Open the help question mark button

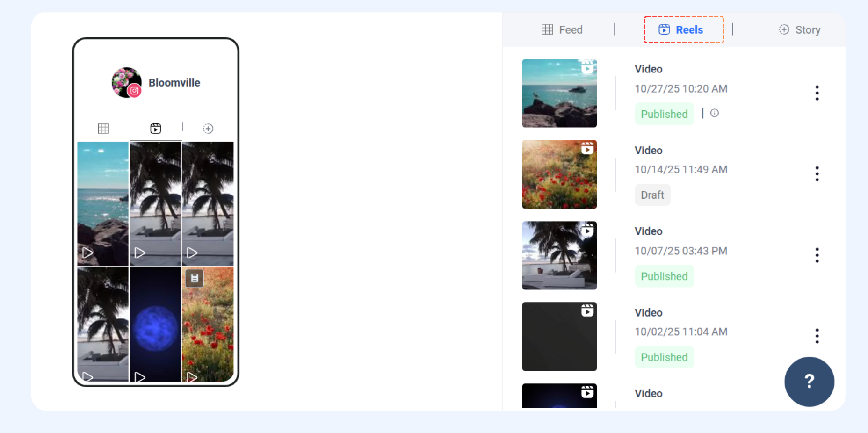pos(809,382)
